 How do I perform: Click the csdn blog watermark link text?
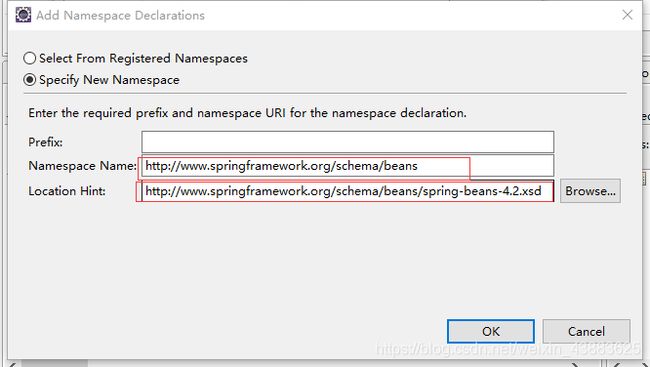click(508, 349)
